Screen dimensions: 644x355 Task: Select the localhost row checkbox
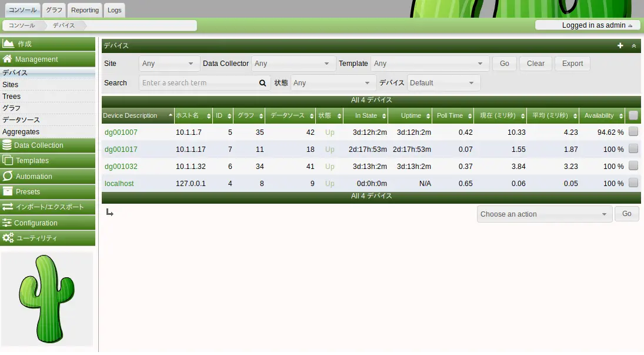coord(633,183)
